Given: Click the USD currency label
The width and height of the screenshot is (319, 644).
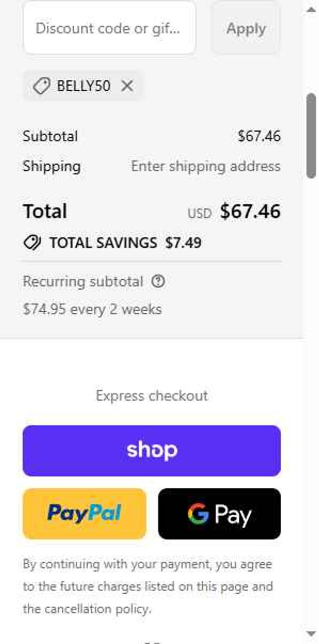Looking at the screenshot, I should coord(199,214).
